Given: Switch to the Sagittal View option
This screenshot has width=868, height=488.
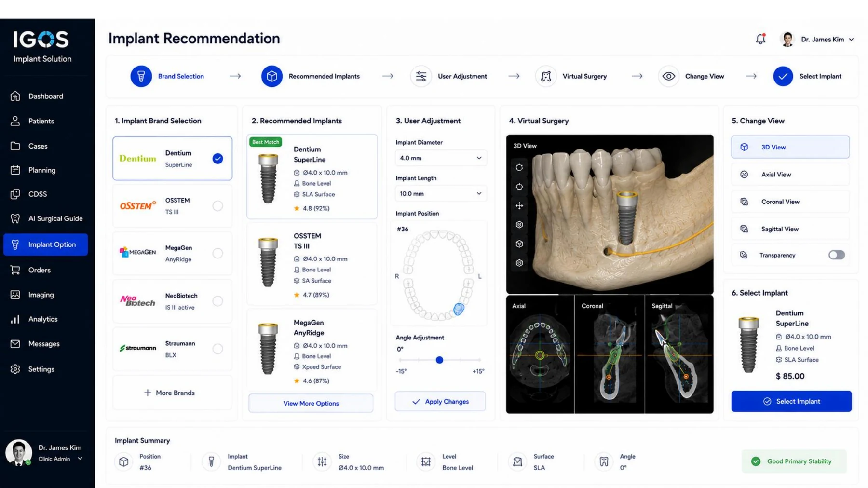Looking at the screenshot, I should 790,229.
